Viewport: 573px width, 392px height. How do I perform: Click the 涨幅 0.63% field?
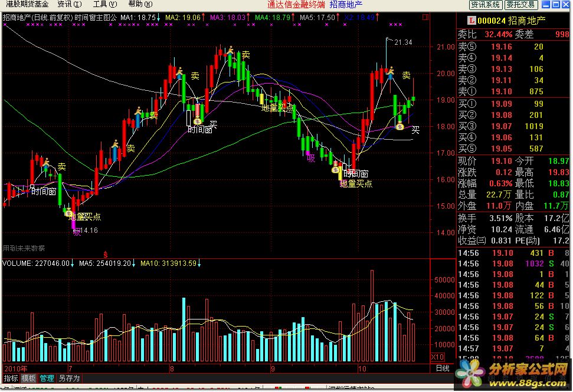[x=485, y=183]
